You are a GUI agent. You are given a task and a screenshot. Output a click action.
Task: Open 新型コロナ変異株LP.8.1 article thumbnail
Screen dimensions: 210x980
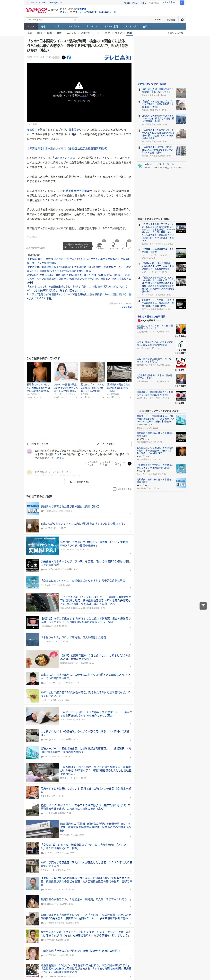pyautogui.click(x=42, y=545)
